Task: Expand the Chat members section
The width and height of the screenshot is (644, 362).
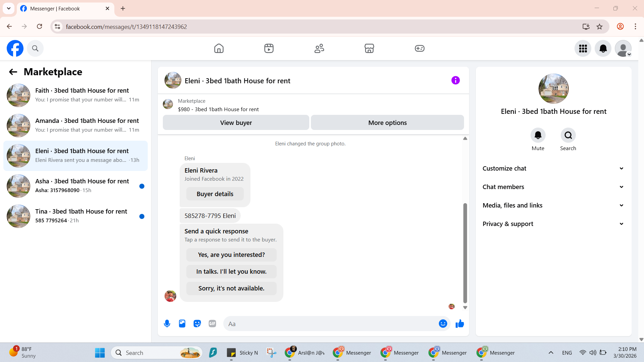Action: tap(553, 187)
